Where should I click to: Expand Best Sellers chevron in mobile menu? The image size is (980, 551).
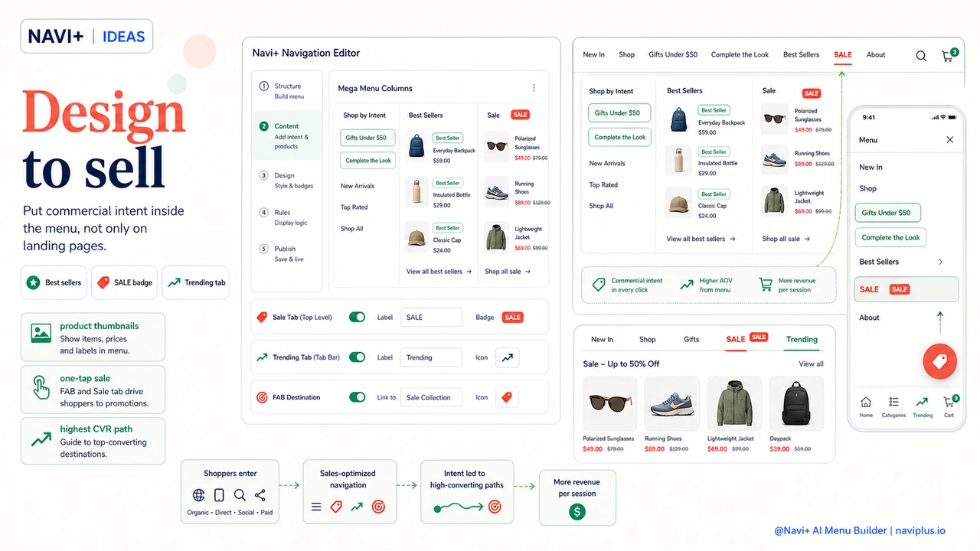[941, 262]
